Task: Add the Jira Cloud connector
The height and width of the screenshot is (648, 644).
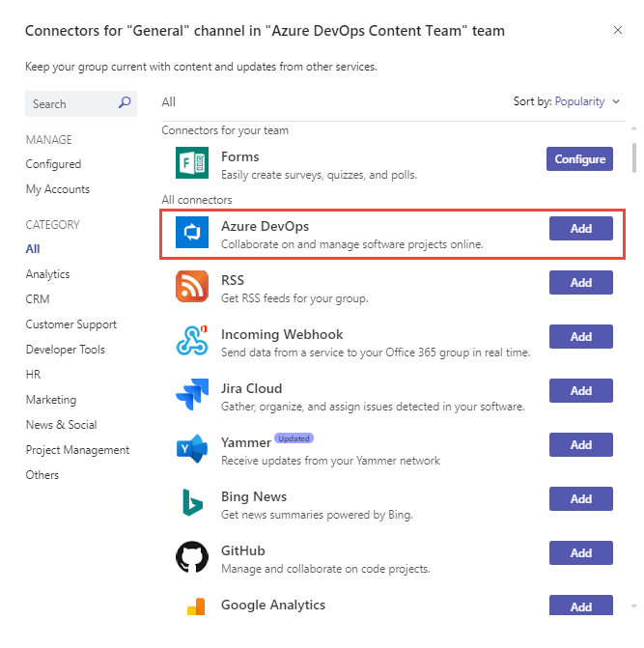Action: tap(581, 390)
